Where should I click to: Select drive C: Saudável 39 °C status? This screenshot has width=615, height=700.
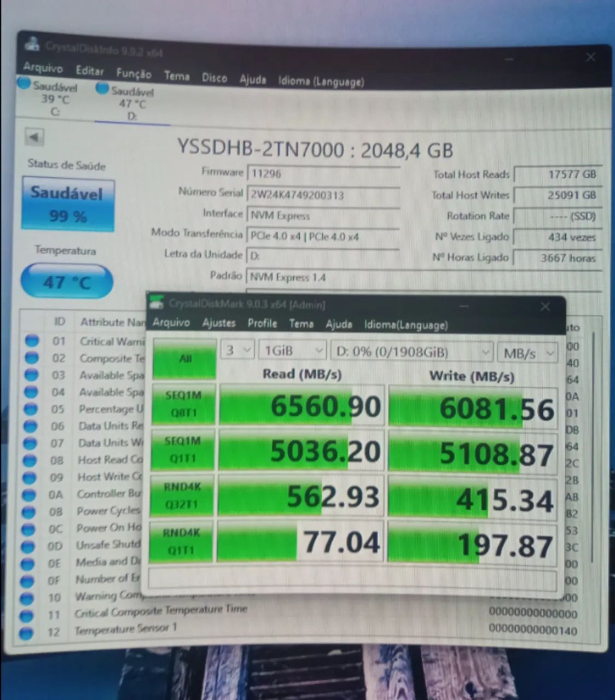click(x=48, y=98)
